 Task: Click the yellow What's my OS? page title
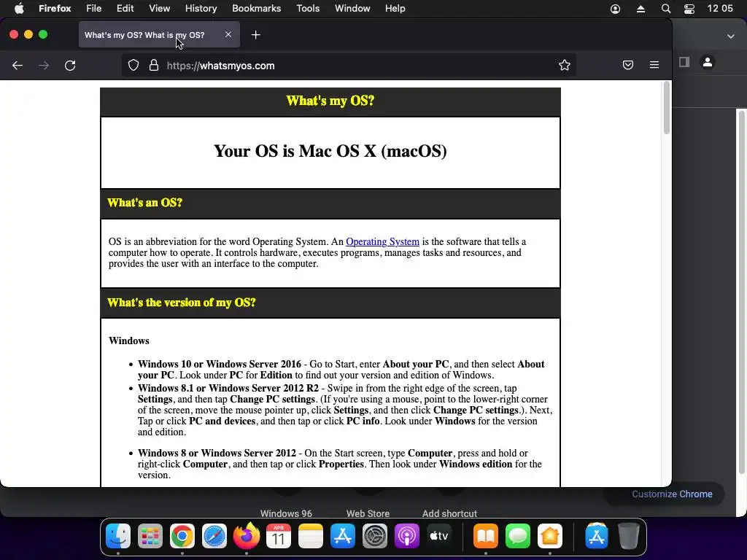tap(330, 101)
